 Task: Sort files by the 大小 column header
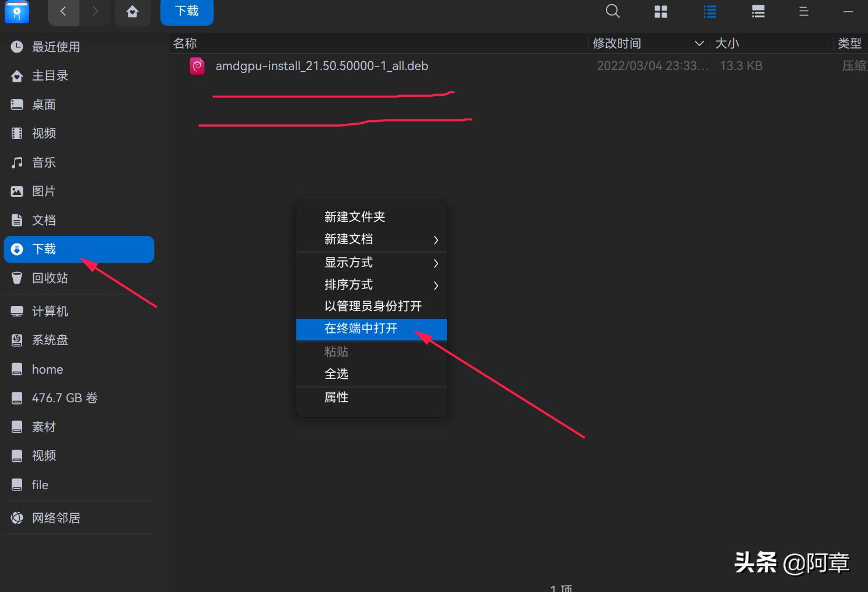tap(727, 43)
